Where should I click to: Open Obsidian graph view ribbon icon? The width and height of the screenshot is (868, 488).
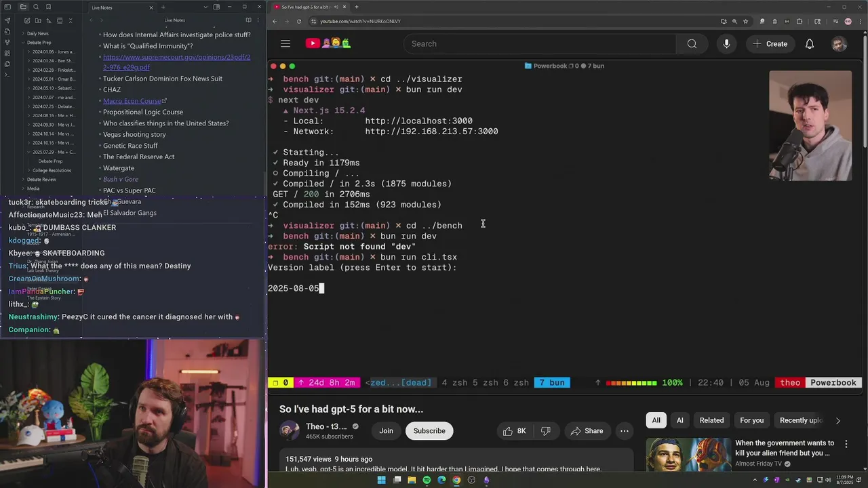7,42
